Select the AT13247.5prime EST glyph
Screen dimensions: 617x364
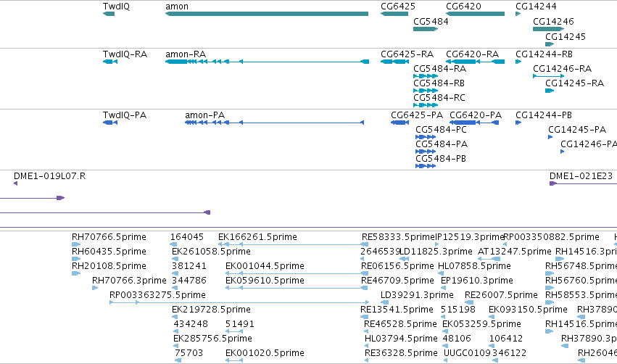pos(489,259)
